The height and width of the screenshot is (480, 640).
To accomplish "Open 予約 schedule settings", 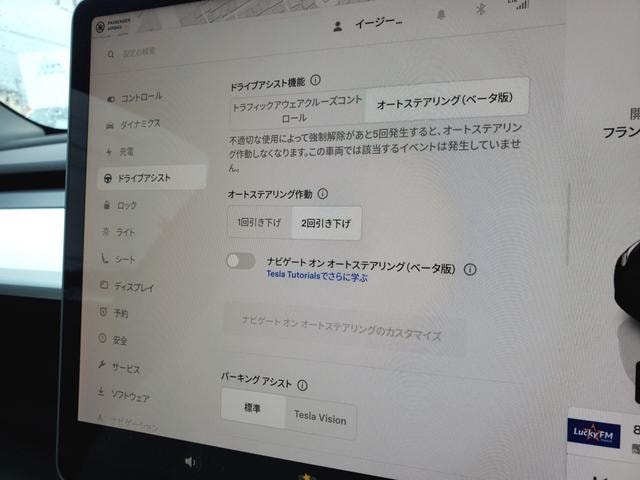I will (114, 313).
